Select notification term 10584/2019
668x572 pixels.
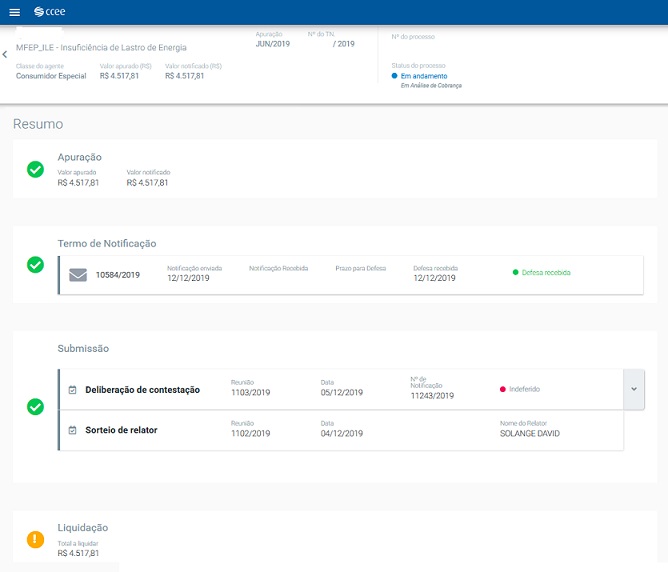(117, 275)
